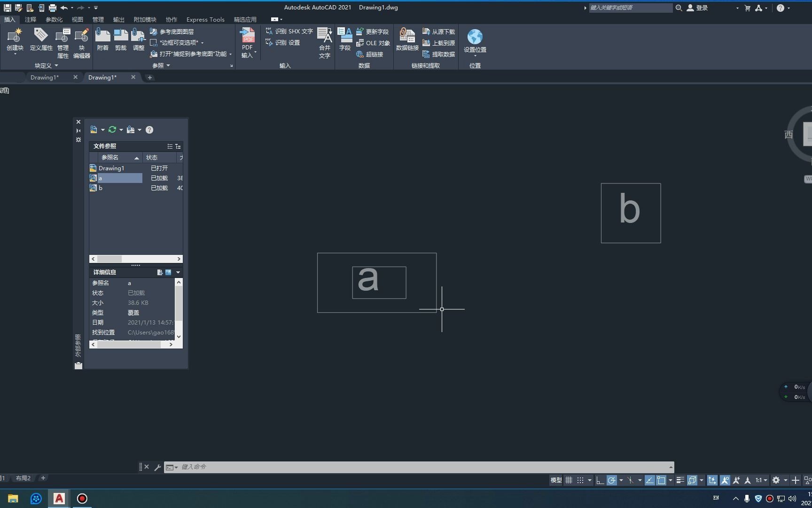Open the refresh dropdown arrow in xref palette
Screen dimensions: 812x508
pos(121,130)
